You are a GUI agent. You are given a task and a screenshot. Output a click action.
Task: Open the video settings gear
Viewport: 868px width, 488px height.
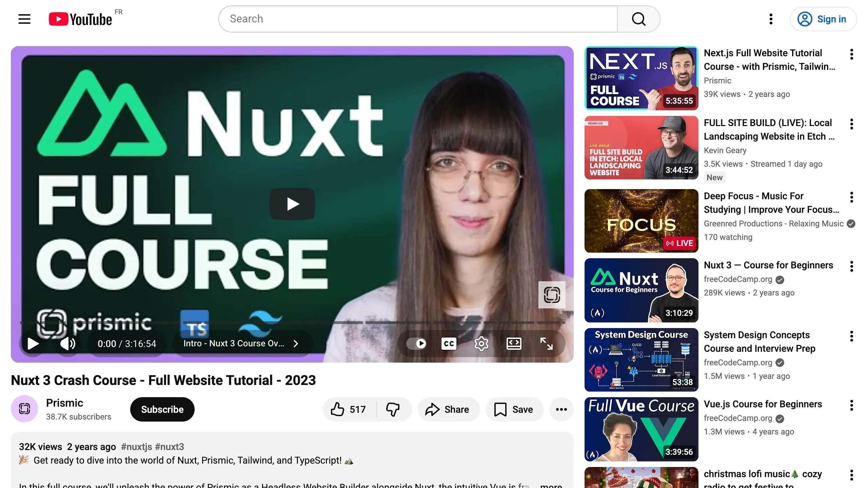pyautogui.click(x=481, y=343)
